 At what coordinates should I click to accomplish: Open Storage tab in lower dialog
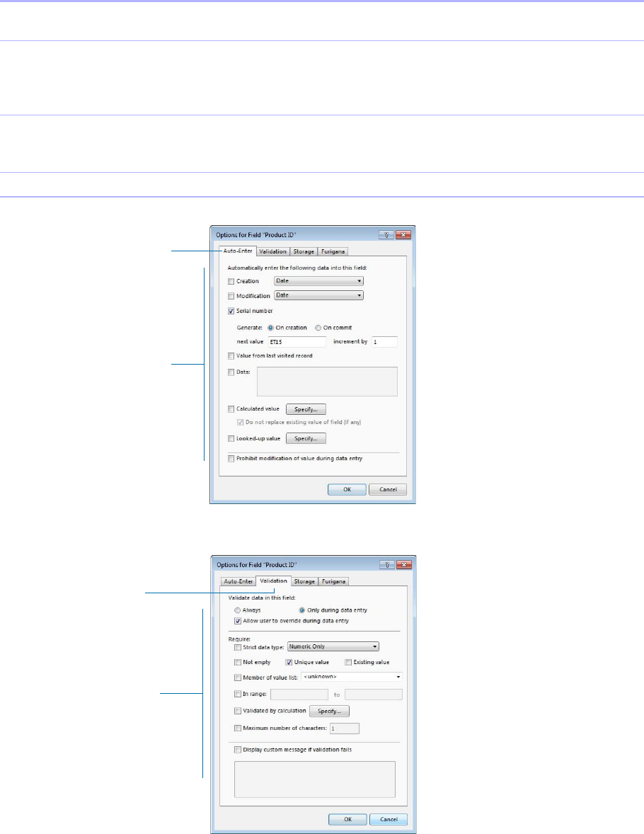[x=305, y=581]
